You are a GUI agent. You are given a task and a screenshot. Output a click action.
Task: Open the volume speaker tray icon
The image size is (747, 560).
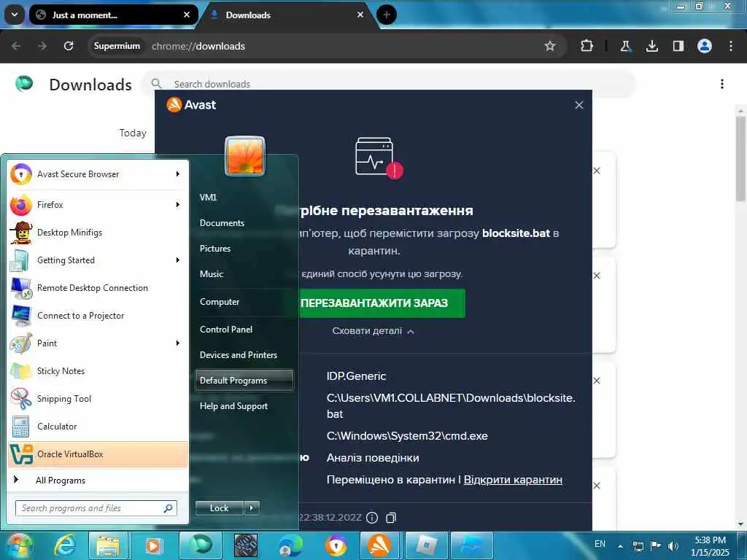pyautogui.click(x=673, y=546)
